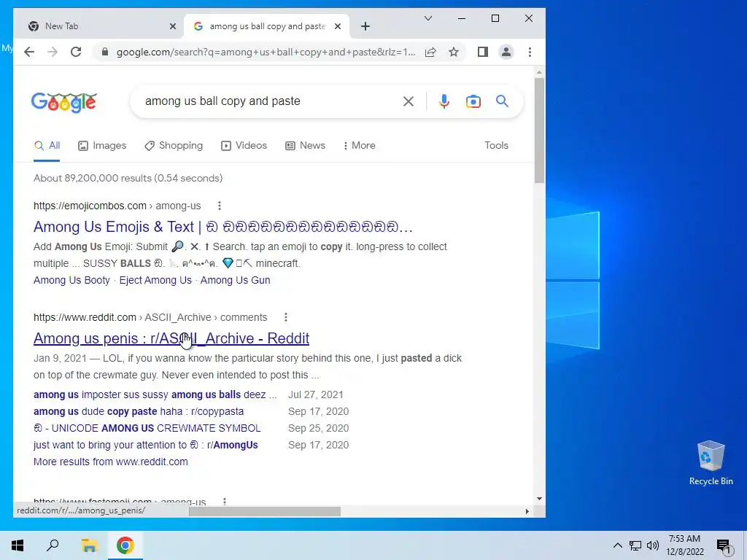
Task: Expand the More search categories
Action: 359,146
